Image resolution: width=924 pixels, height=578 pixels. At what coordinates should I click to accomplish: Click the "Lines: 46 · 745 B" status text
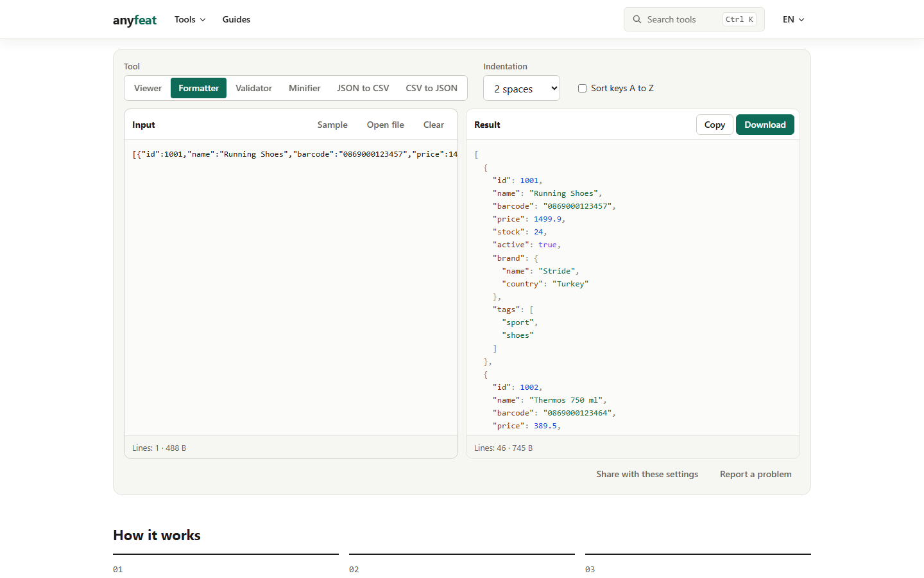504,448
